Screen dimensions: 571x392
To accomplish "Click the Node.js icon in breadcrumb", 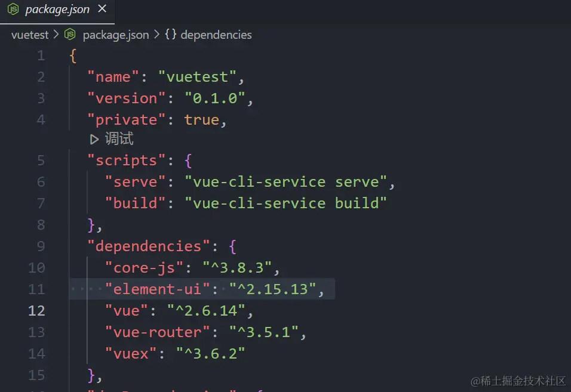I will 70,35.
